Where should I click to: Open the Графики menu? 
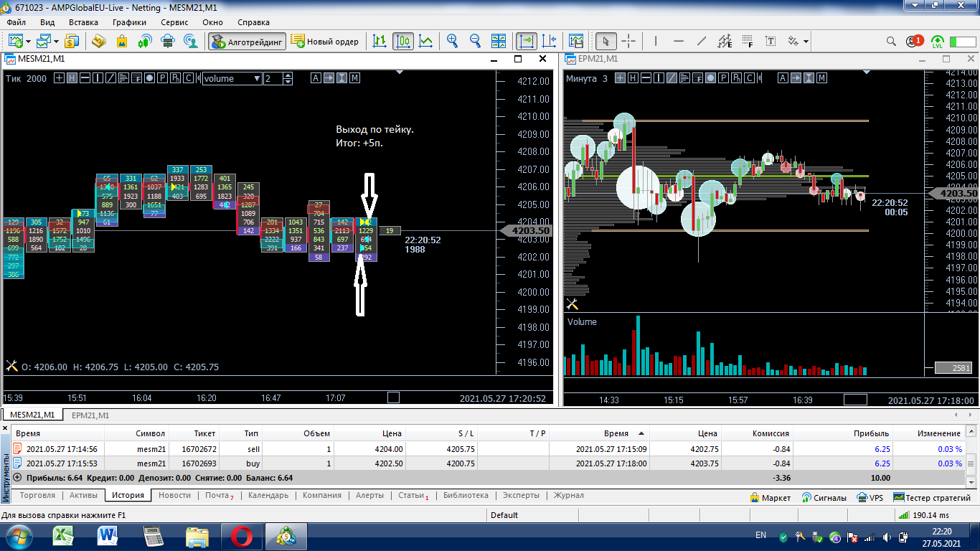[129, 22]
